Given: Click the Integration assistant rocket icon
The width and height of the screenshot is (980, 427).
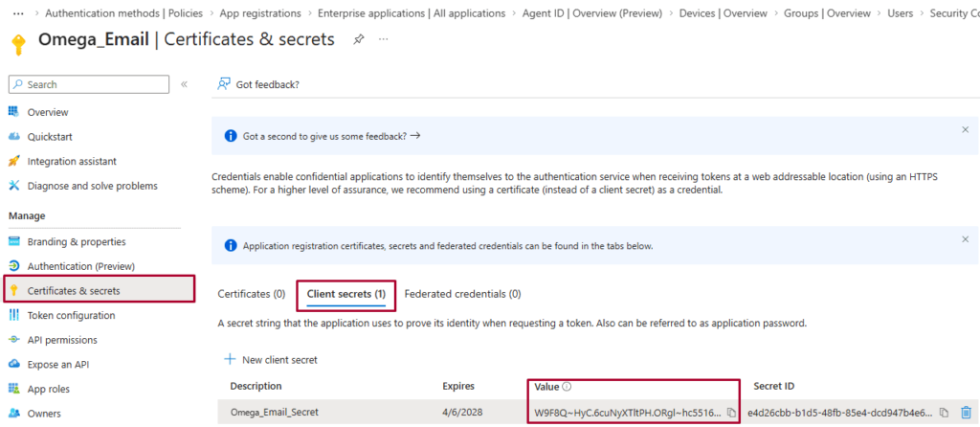Looking at the screenshot, I should click(13, 161).
